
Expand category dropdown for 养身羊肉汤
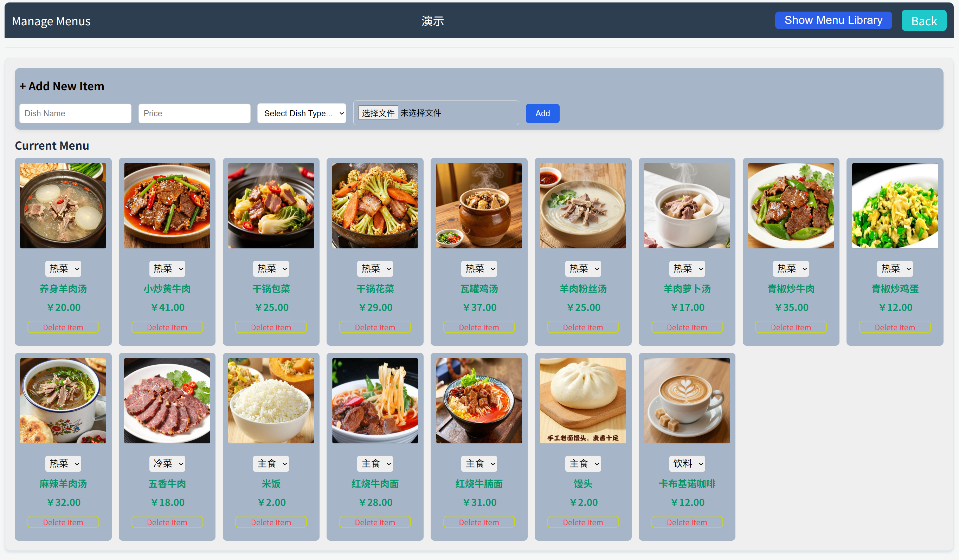tap(63, 269)
